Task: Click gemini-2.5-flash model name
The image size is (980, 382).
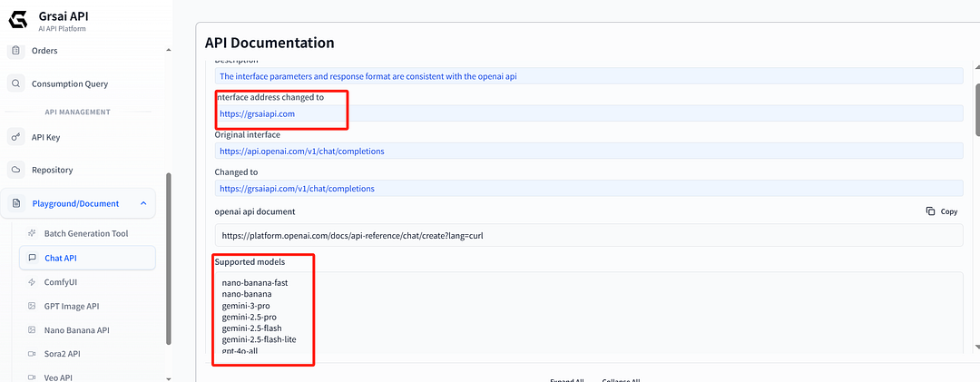Action: (252, 328)
